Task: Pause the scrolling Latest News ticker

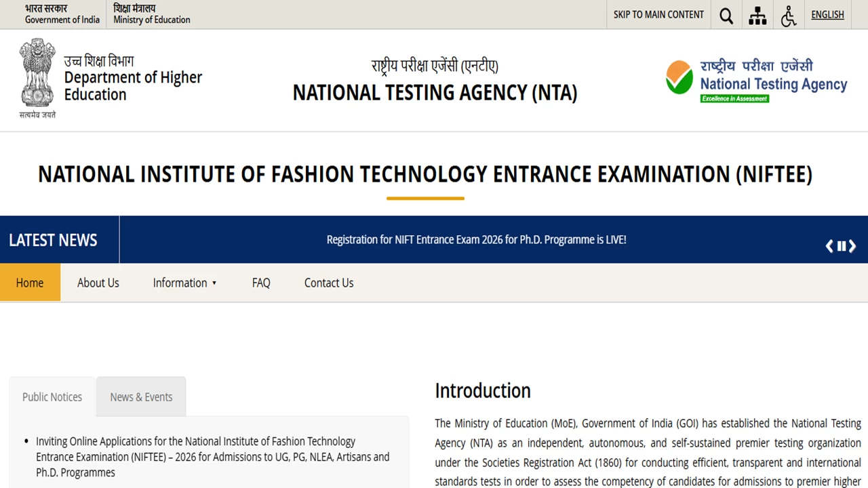Action: (x=842, y=245)
